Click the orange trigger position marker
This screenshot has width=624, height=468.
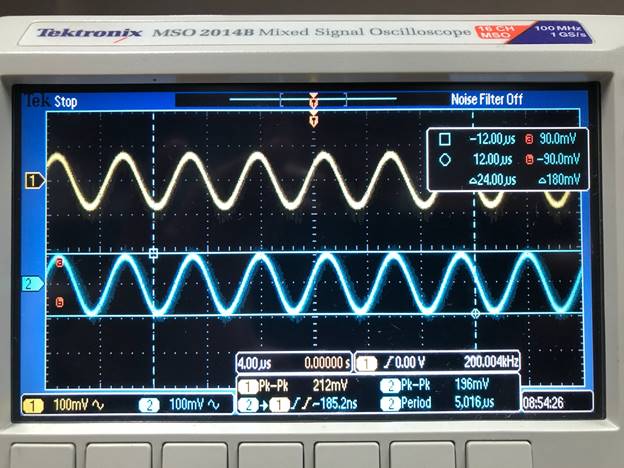pos(314,119)
